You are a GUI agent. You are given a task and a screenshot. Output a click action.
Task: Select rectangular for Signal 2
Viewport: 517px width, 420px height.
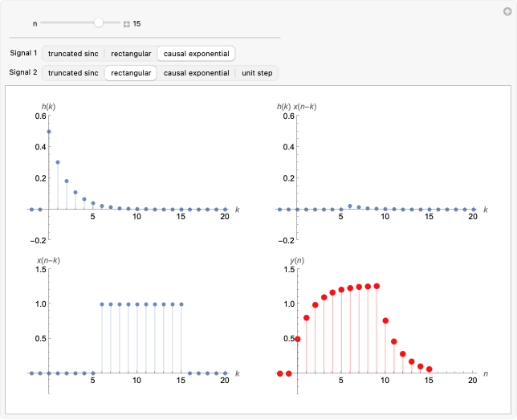pos(131,72)
